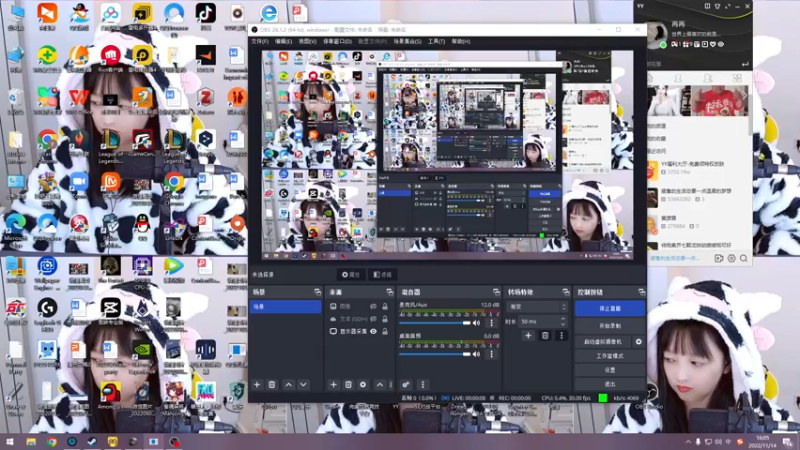Open the 编辑(E) menu
This screenshot has height=450, width=800.
pyautogui.click(x=283, y=41)
